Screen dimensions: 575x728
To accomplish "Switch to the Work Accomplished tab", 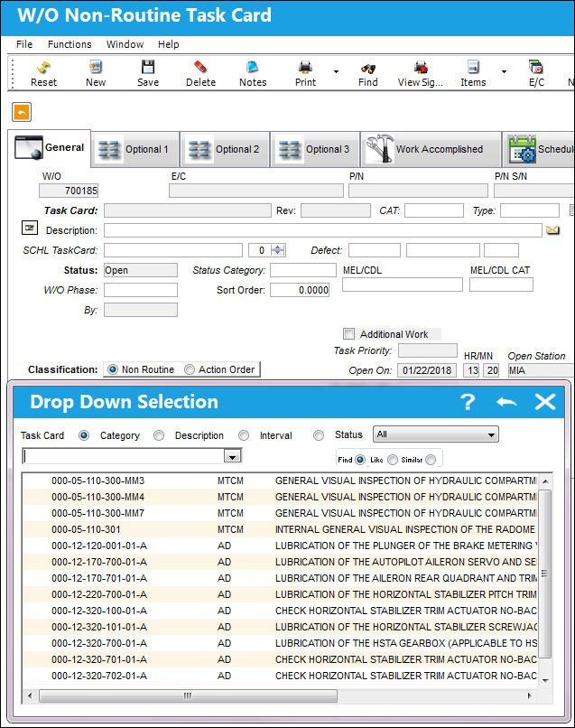I will pos(431,150).
